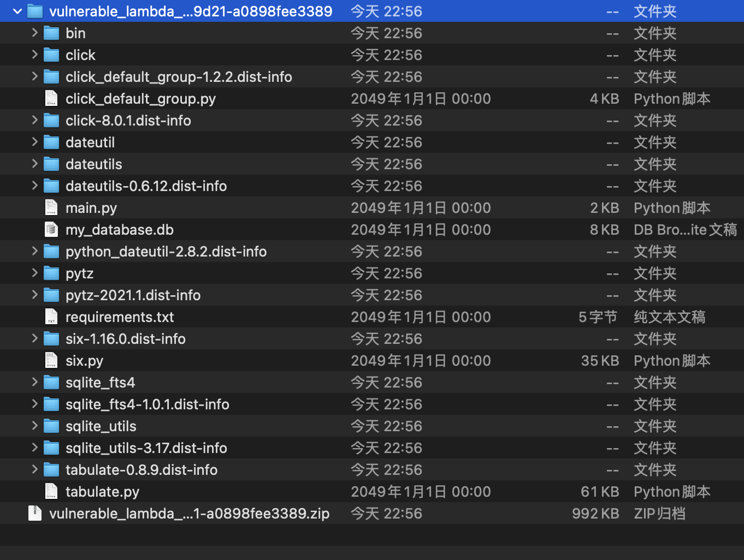The height and width of the screenshot is (560, 744).
Task: Click the click_default_group.py file icon
Action: 51,99
